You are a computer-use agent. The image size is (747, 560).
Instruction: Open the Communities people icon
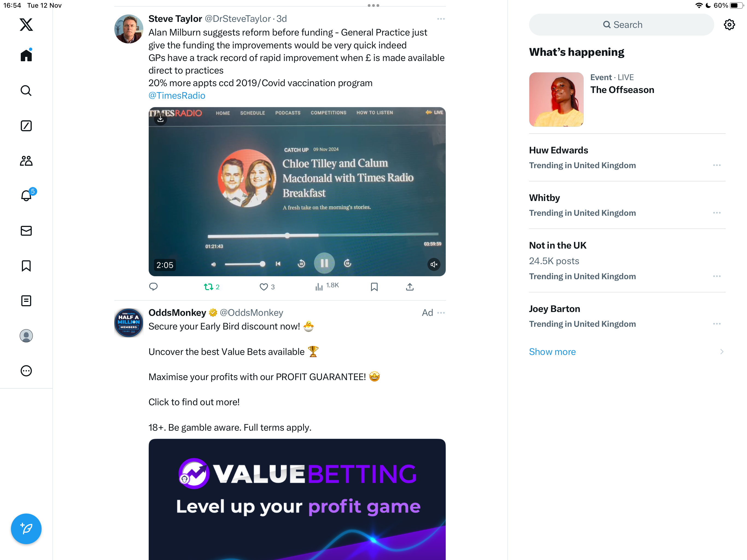tap(26, 161)
